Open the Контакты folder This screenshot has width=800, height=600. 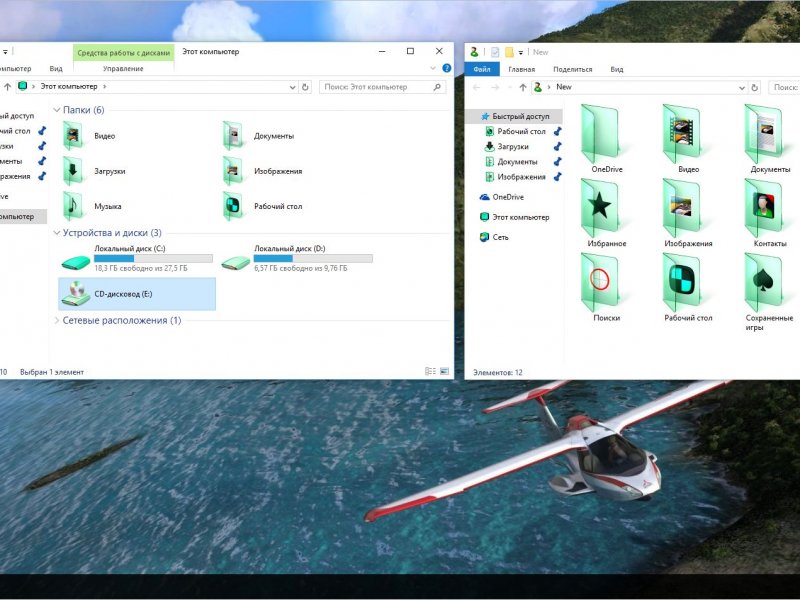(x=769, y=213)
